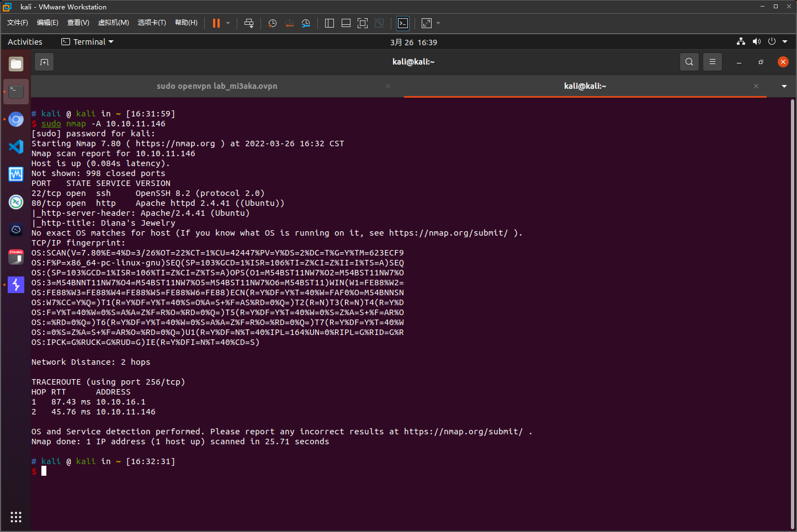Image resolution: width=797 pixels, height=532 pixels.
Task: Click the power icon in top bar
Action: (x=772, y=42)
